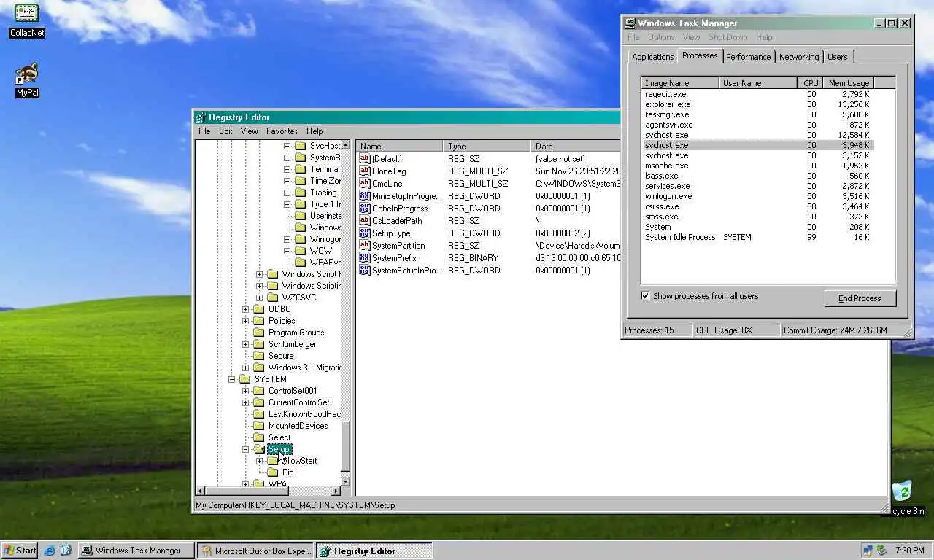Click the folder icon of Policies key
The height and width of the screenshot is (560, 934).
[x=258, y=321]
